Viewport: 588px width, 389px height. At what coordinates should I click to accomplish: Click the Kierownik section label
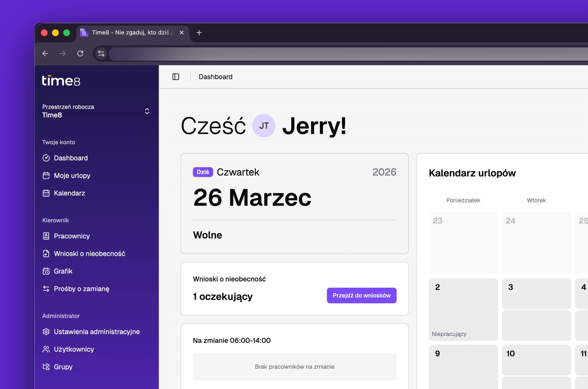(55, 220)
